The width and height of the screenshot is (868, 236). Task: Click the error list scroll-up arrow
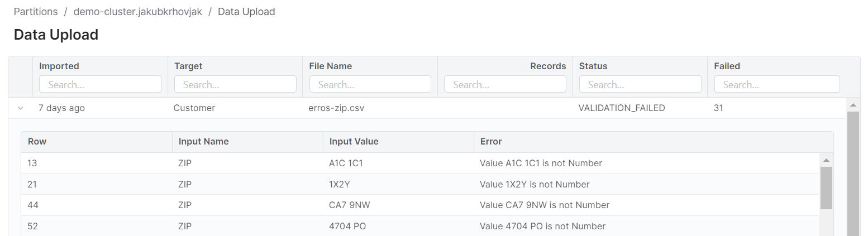[x=826, y=160]
